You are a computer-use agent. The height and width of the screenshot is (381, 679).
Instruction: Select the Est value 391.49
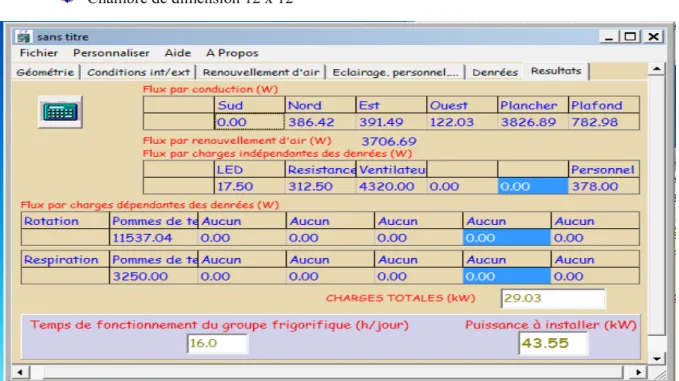pyautogui.click(x=391, y=122)
